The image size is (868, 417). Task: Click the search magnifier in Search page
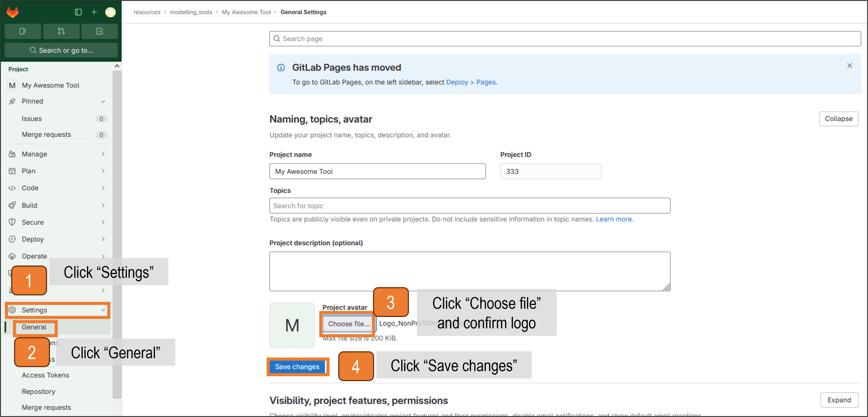pyautogui.click(x=277, y=39)
